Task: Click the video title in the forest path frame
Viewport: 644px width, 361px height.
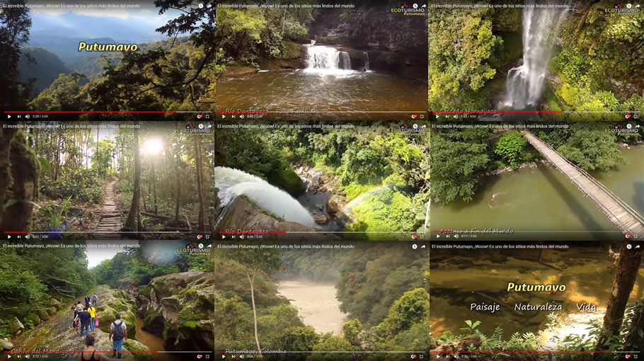Action: coord(71,127)
